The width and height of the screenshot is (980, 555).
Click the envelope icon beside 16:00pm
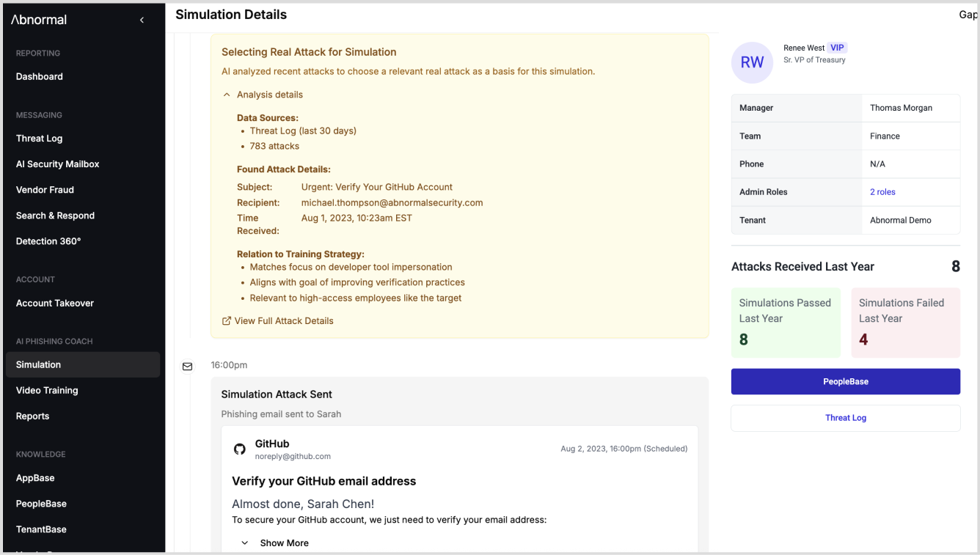click(x=187, y=366)
